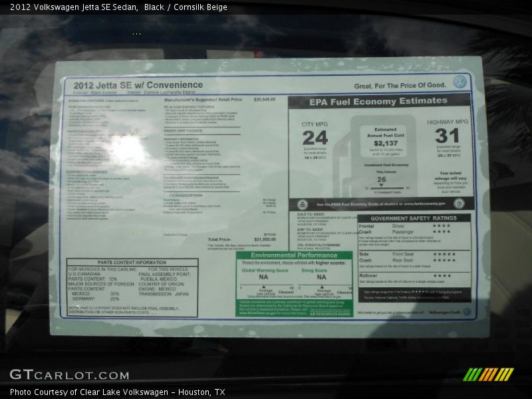Click 'TRANSMISSION: JAPAN' line
Viewport: 532px width, 399px height.
click(164, 294)
